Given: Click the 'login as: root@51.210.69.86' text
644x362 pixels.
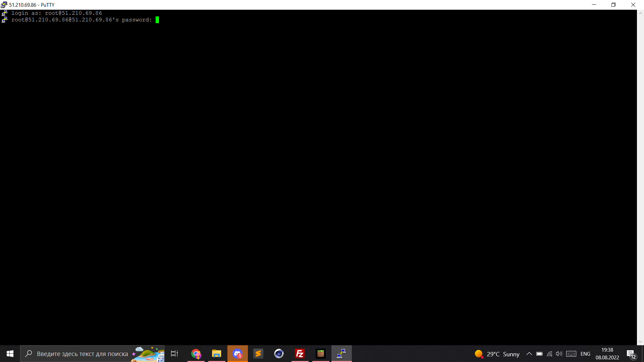Looking at the screenshot, I should pos(57,13).
